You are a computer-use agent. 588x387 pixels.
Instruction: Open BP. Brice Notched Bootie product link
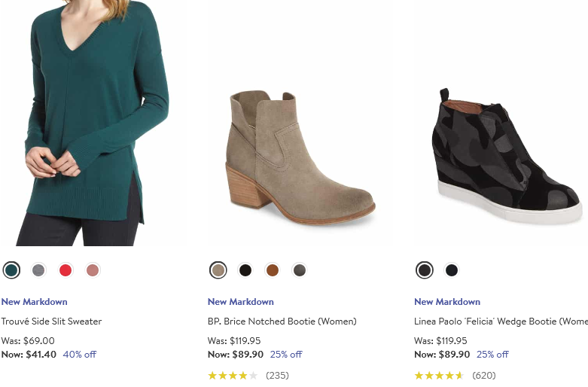(282, 321)
